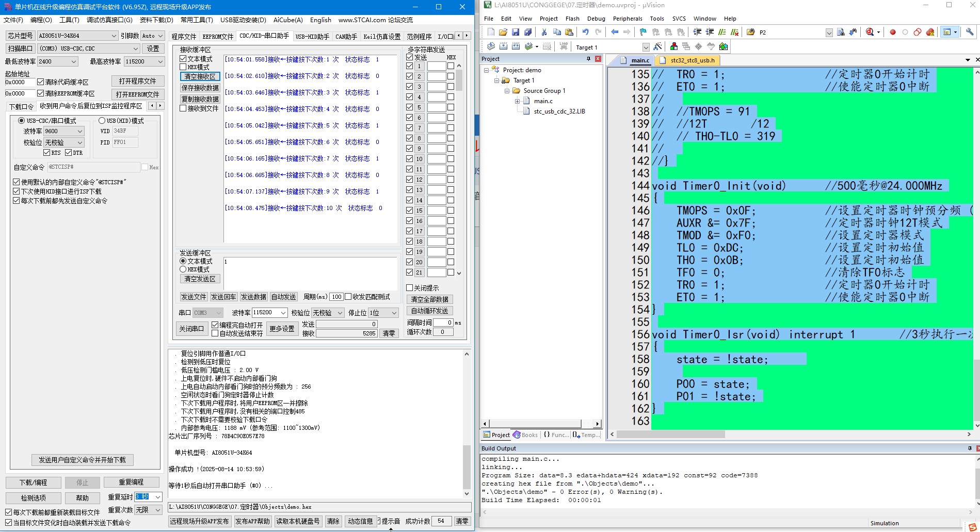
Task: Toggle the DTR checkbox
Action: pyautogui.click(x=68, y=153)
